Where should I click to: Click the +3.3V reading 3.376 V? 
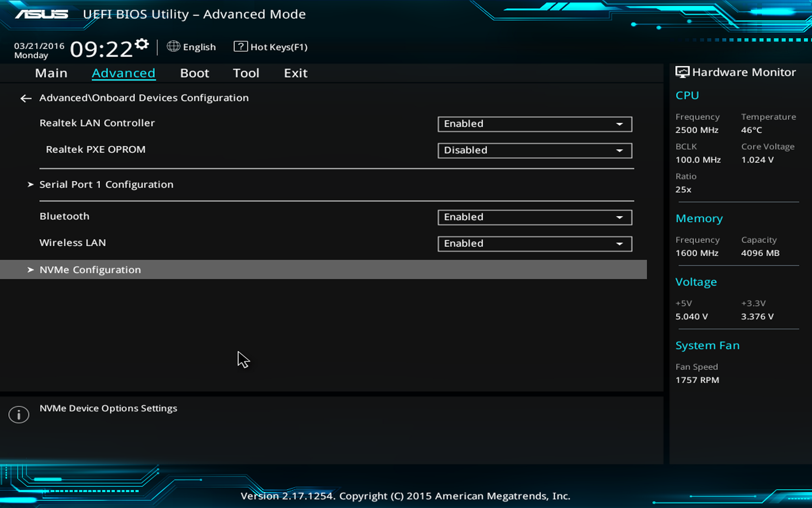757,316
